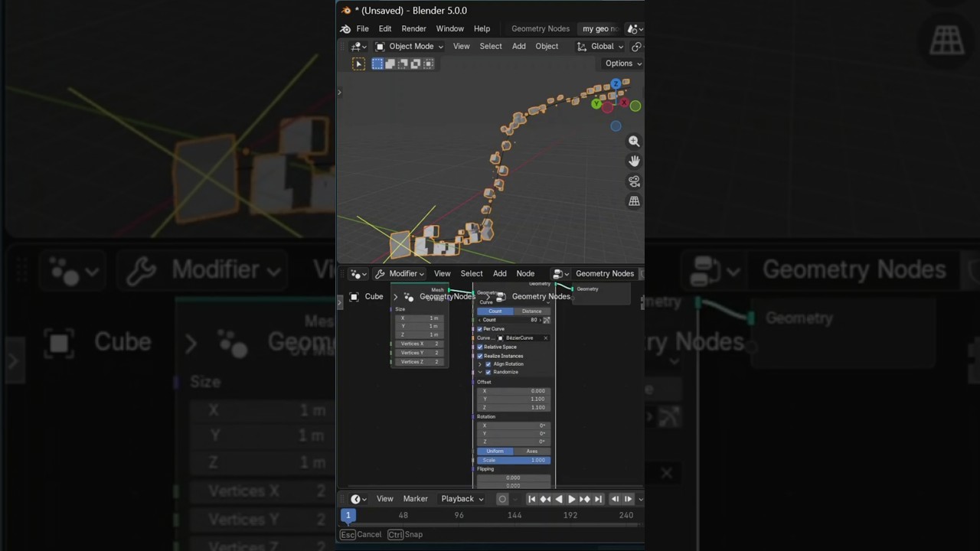Open the Window menu

[450, 29]
